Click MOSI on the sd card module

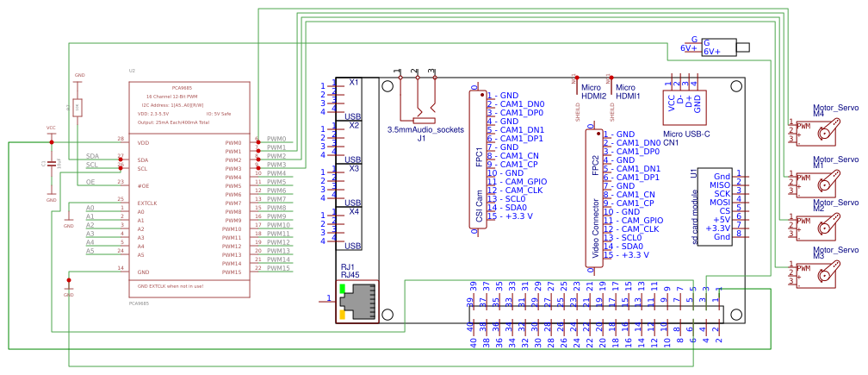click(720, 201)
